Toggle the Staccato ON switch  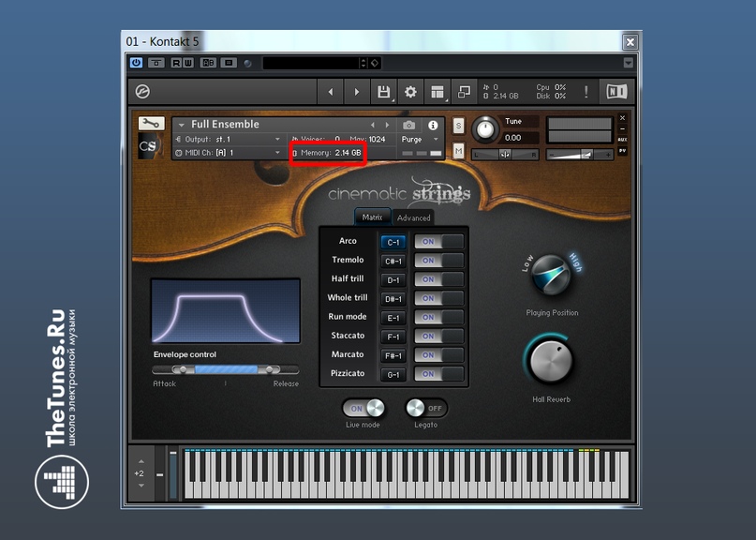[438, 336]
